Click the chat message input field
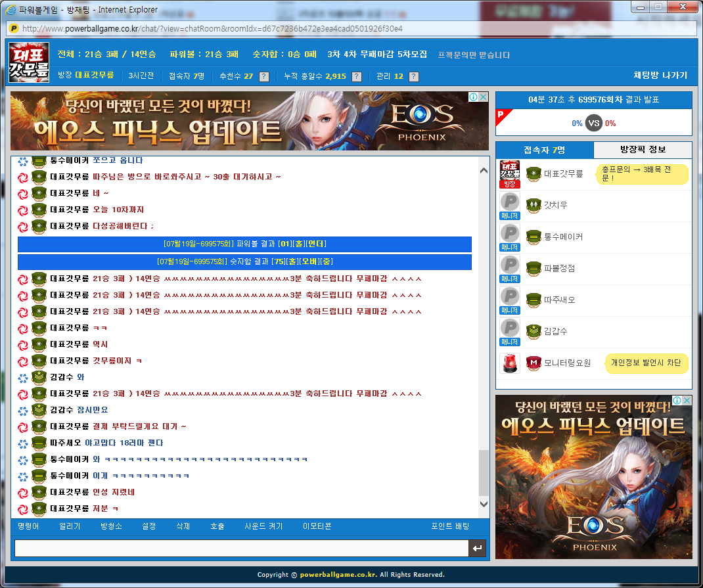 click(242, 548)
